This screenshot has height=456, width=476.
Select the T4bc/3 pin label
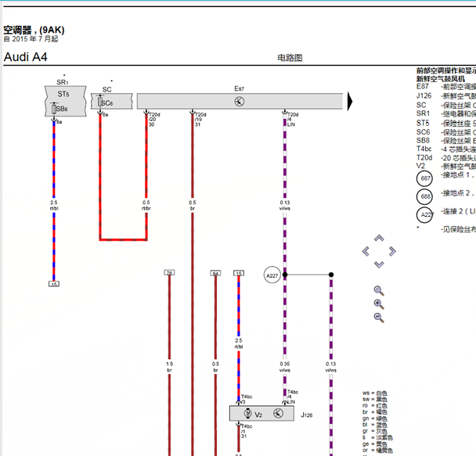tap(247, 399)
